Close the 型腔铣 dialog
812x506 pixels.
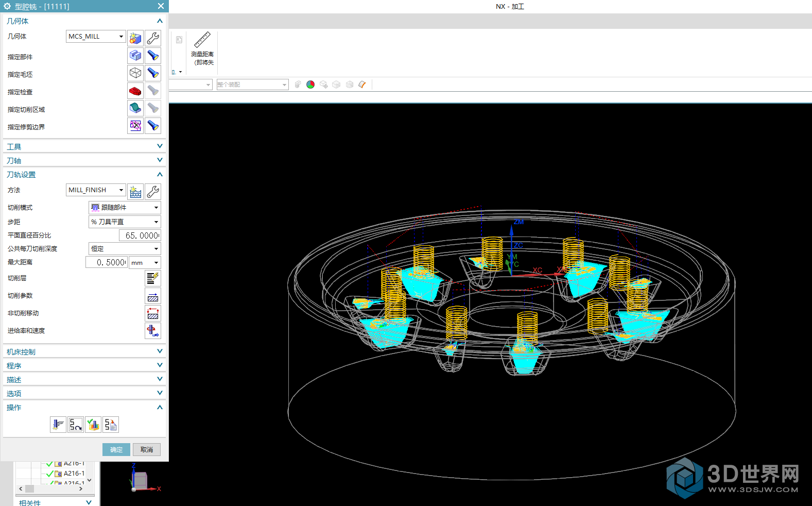coord(161,6)
